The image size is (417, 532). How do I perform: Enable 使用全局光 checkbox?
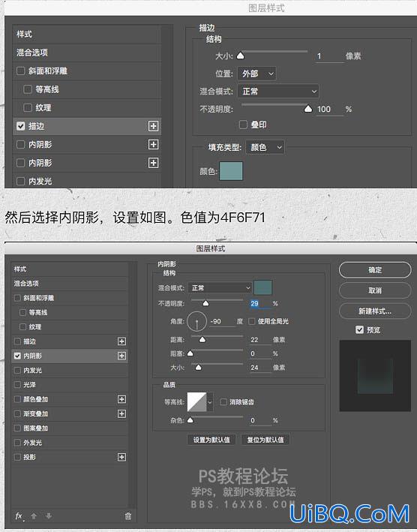coord(251,321)
